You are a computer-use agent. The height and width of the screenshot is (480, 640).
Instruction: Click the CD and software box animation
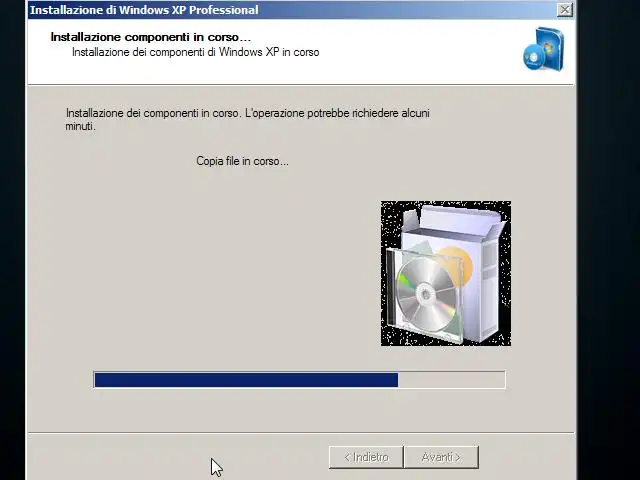[446, 273]
